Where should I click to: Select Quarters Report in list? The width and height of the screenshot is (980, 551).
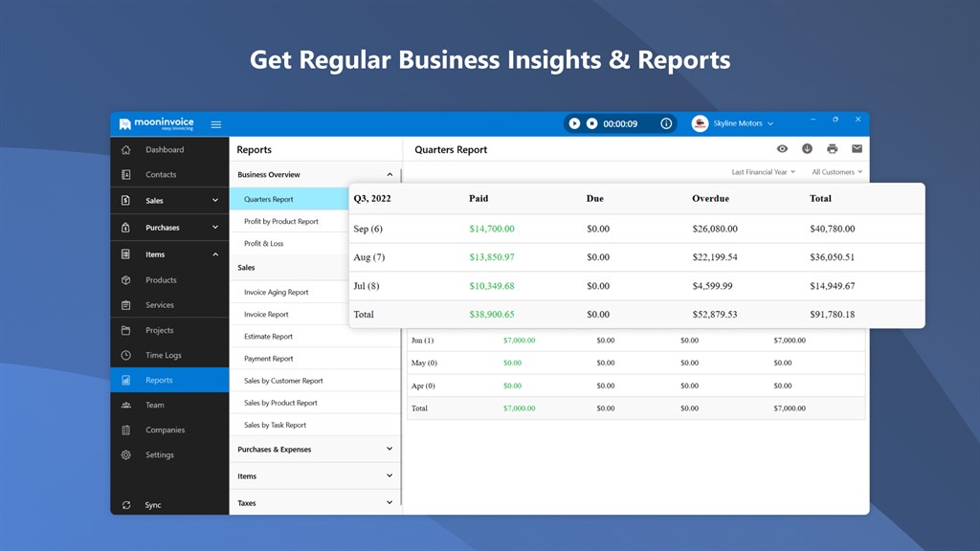pyautogui.click(x=289, y=199)
